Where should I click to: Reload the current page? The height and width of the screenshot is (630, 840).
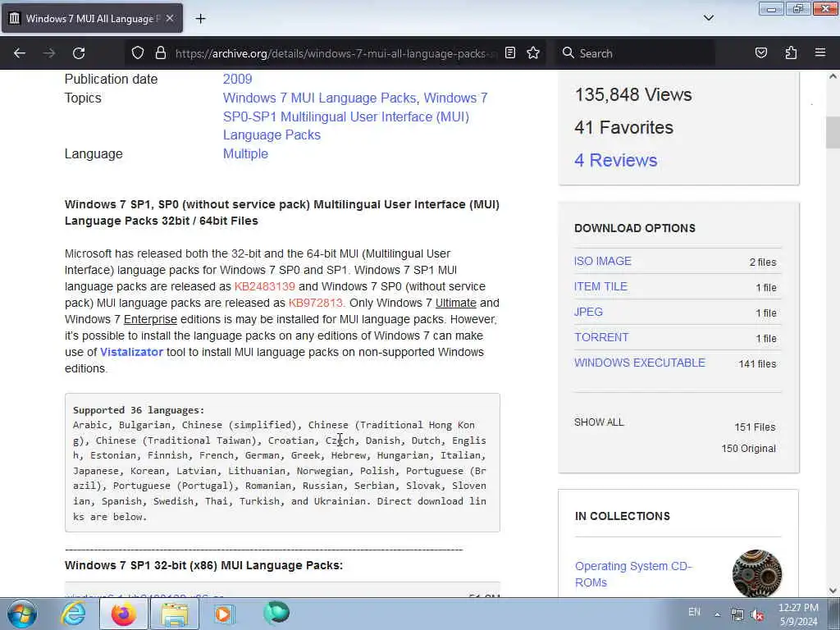point(79,53)
